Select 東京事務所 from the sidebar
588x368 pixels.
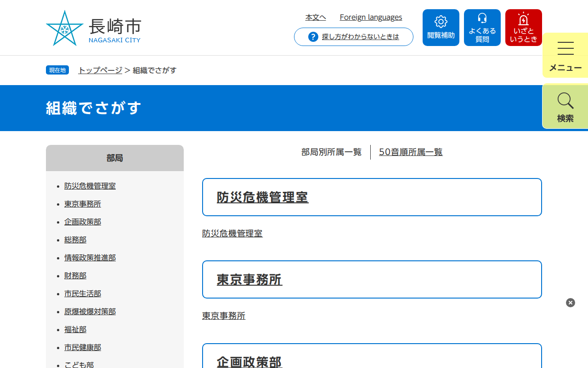[83, 204]
